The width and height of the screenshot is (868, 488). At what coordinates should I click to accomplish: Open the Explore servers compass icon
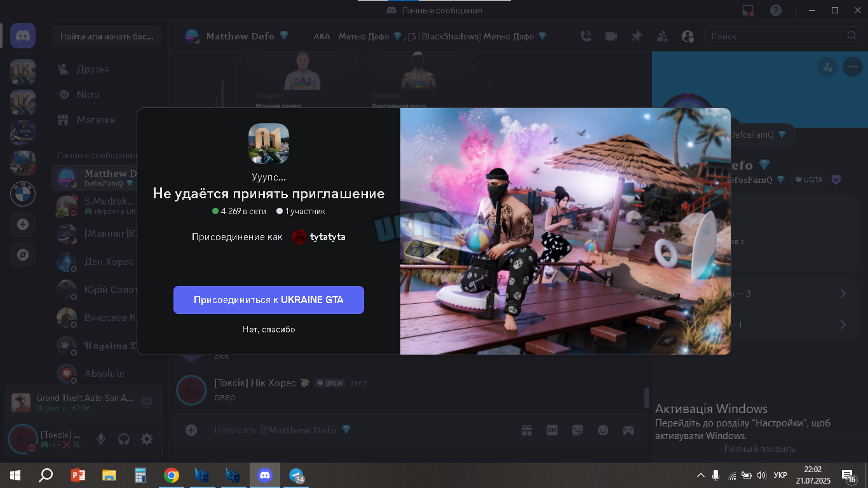23,255
